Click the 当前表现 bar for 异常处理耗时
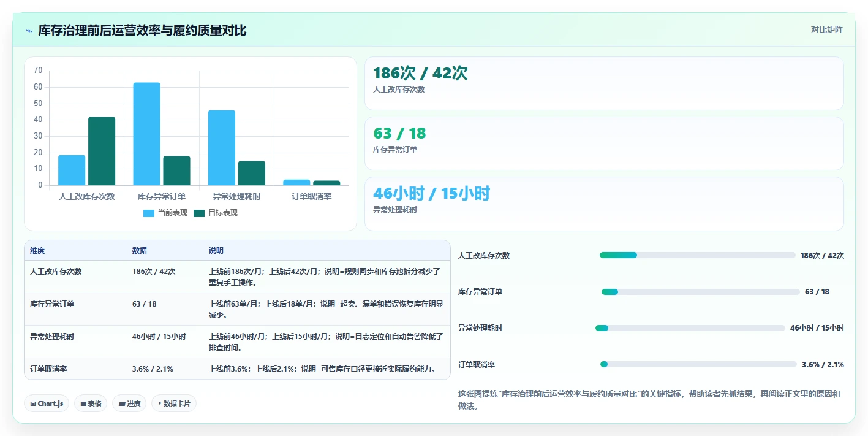 (222, 148)
